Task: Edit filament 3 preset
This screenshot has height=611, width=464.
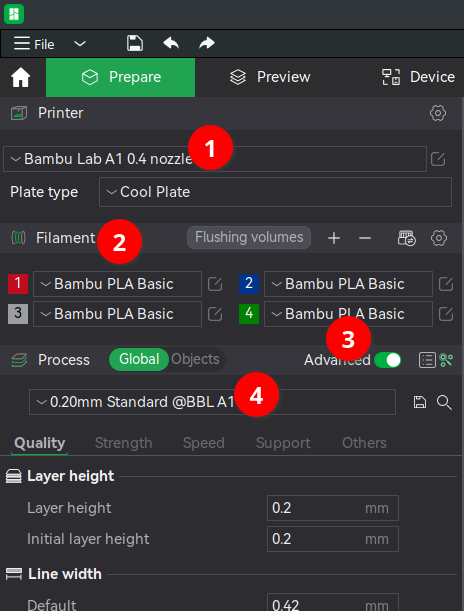Action: [215, 314]
